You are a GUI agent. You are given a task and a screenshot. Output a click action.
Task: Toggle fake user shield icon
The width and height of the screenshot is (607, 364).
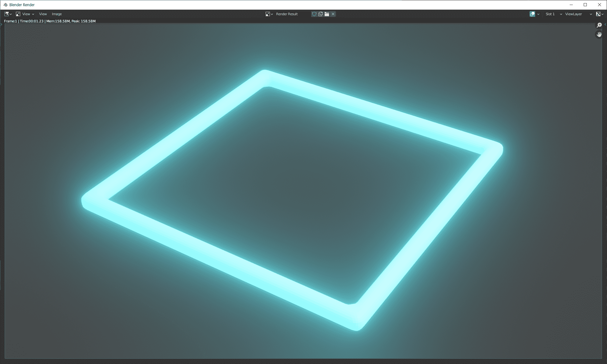click(x=314, y=14)
